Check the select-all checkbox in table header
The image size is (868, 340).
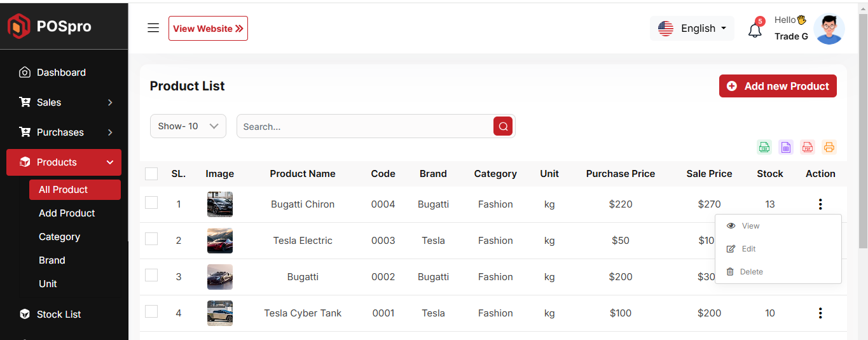(x=151, y=174)
